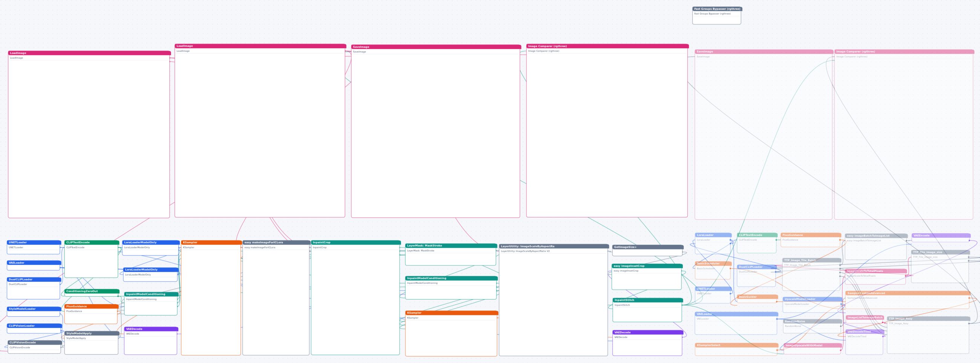
Task: Click the LoraLoader node header
Action: [x=713, y=235]
